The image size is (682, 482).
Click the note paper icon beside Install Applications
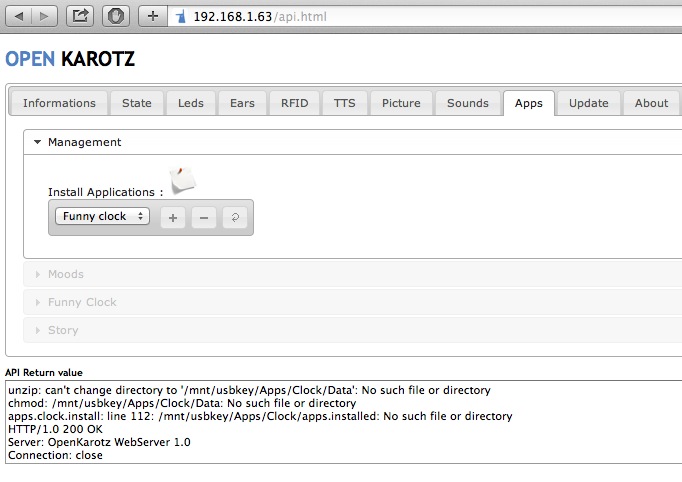coord(183,179)
